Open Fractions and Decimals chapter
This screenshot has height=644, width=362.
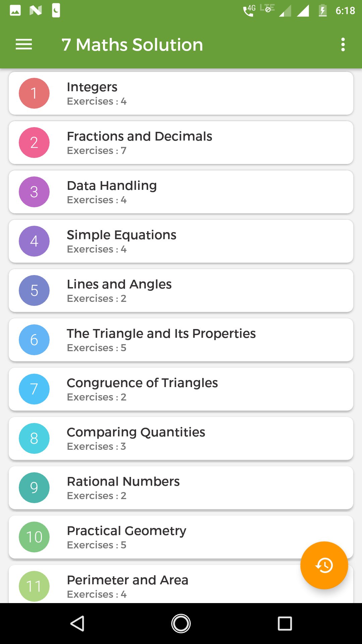181,143
